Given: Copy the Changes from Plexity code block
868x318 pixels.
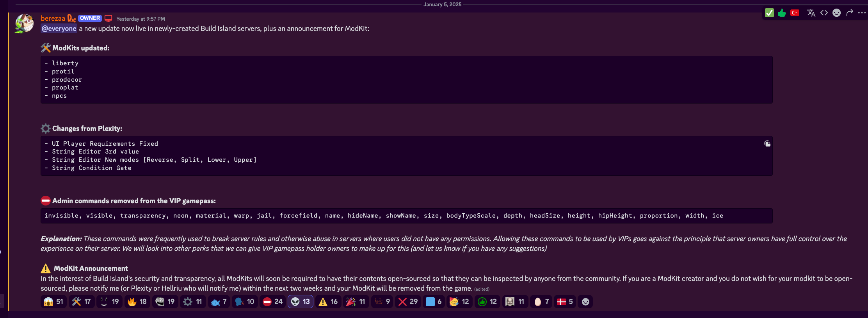Looking at the screenshot, I should tap(767, 143).
